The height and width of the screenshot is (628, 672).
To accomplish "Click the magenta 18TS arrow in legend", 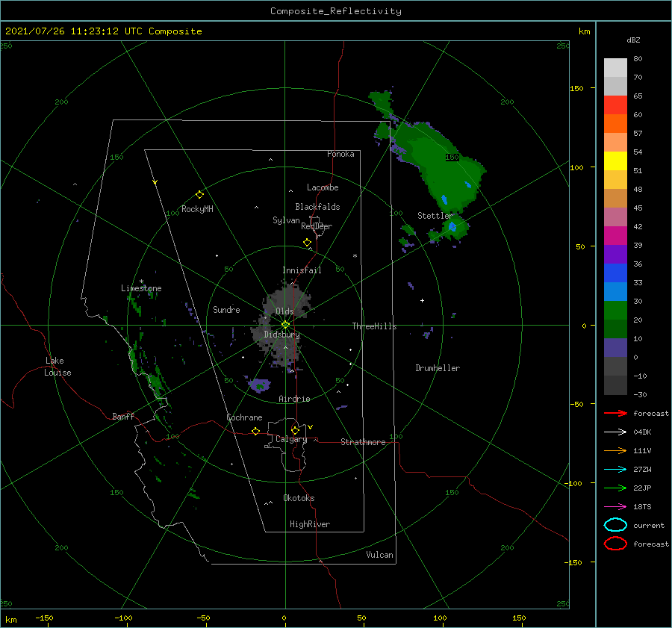I will pos(615,507).
